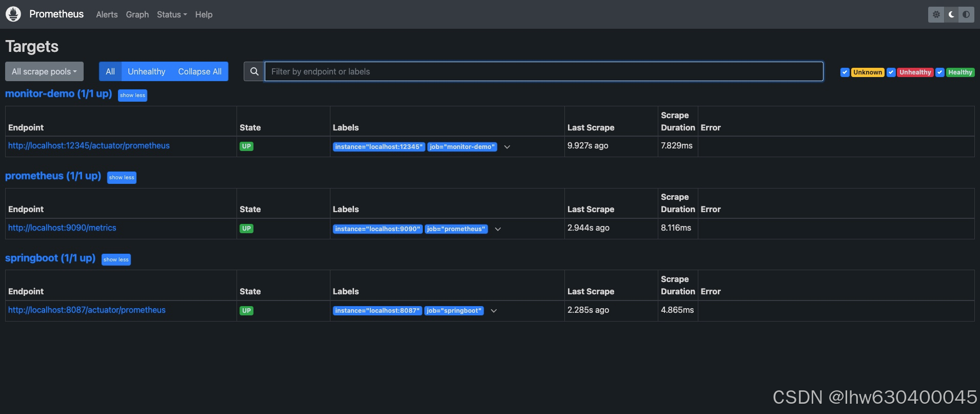Open the All scrape pools dropdown

44,71
